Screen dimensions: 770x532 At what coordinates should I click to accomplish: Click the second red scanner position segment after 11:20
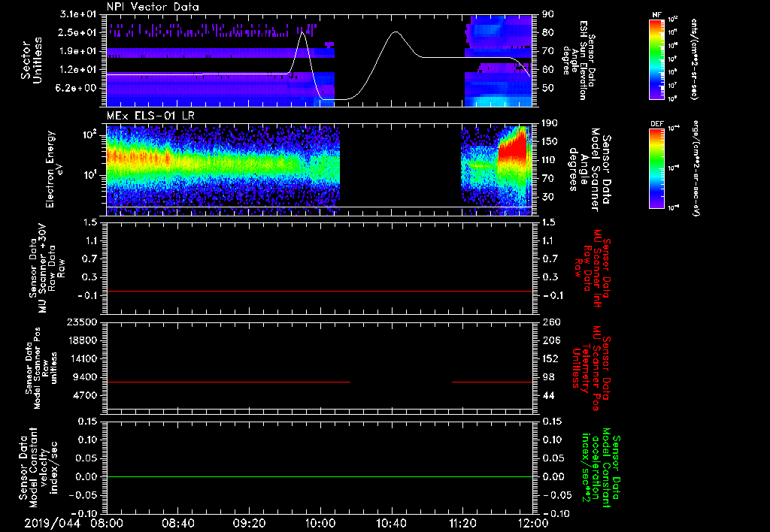click(492, 382)
